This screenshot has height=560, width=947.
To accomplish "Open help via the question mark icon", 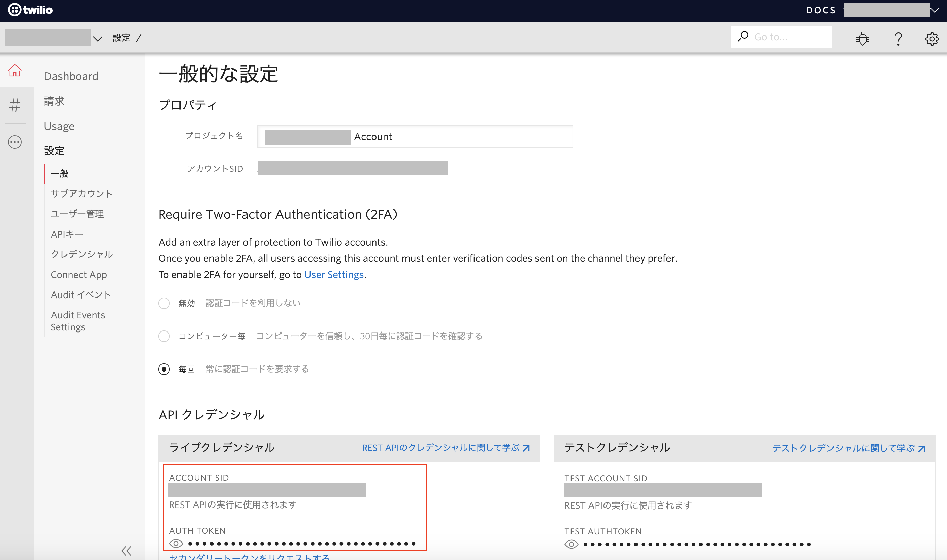I will 898,39.
